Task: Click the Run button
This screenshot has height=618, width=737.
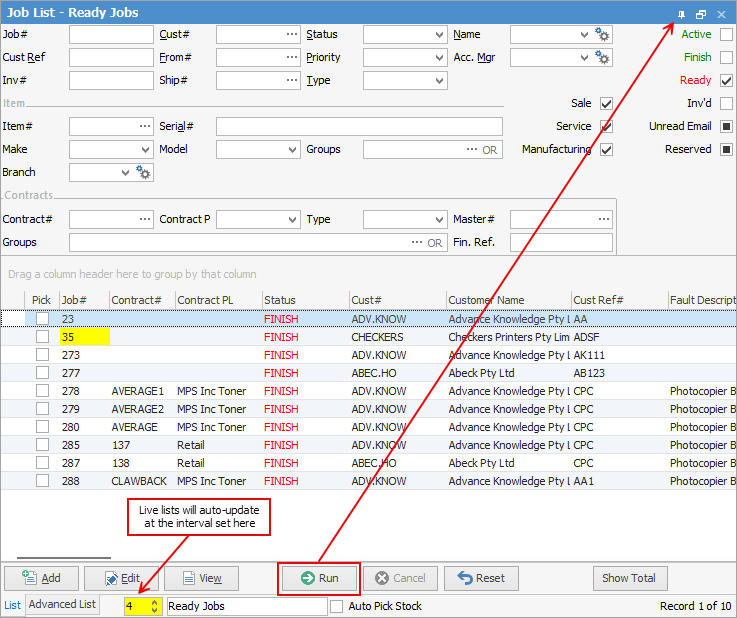Action: [x=319, y=578]
